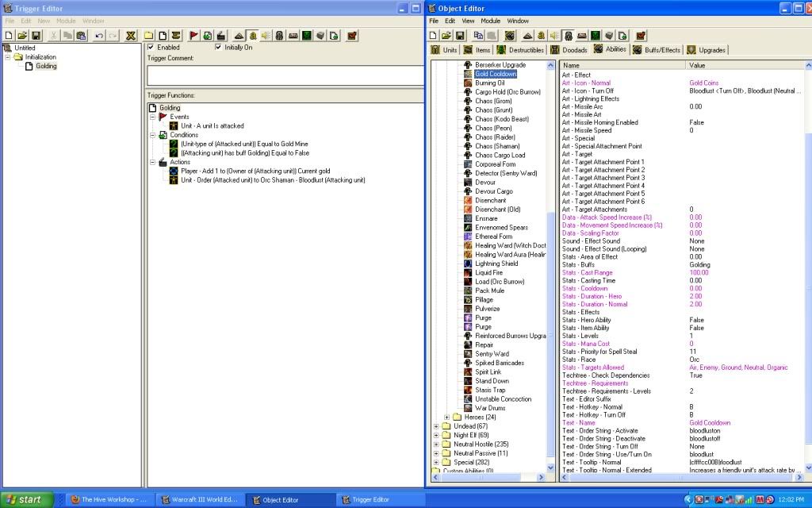
Task: Switch to the Buffs/Effects tab
Action: tap(656, 50)
